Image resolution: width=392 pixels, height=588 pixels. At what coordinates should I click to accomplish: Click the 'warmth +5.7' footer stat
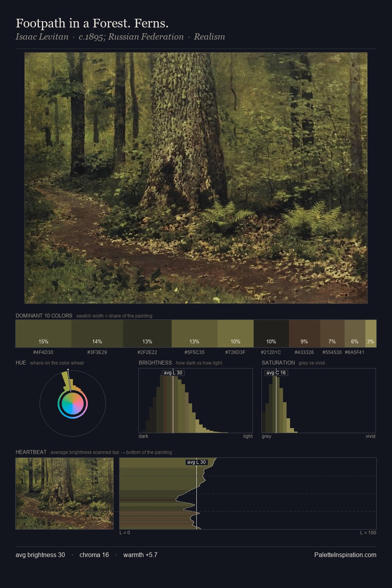click(140, 555)
